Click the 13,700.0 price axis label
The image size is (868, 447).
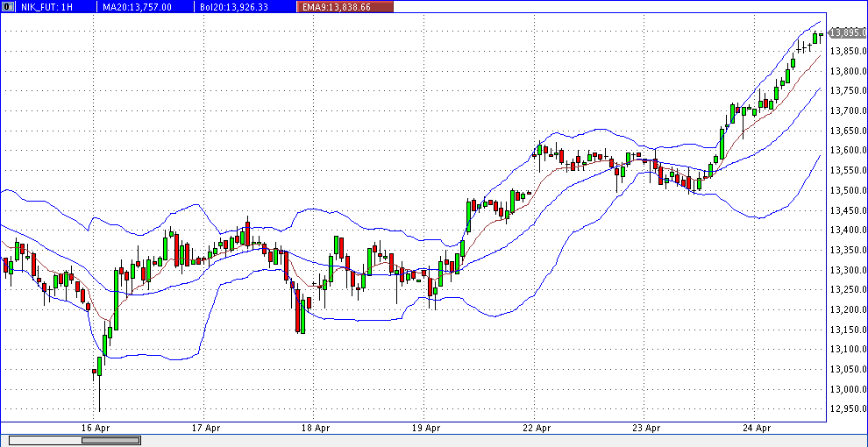850,111
